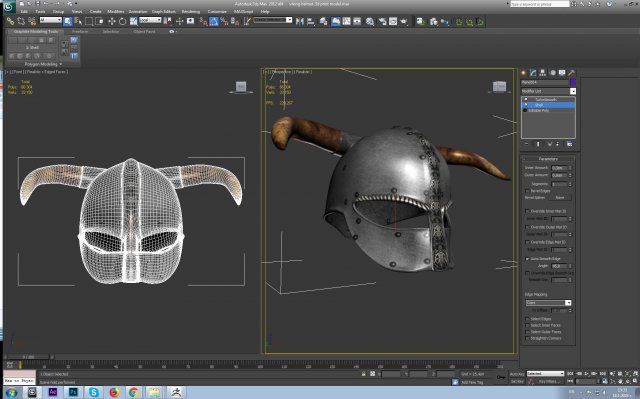The image size is (640, 399).
Task: Click the Set Key button
Action: point(517,381)
